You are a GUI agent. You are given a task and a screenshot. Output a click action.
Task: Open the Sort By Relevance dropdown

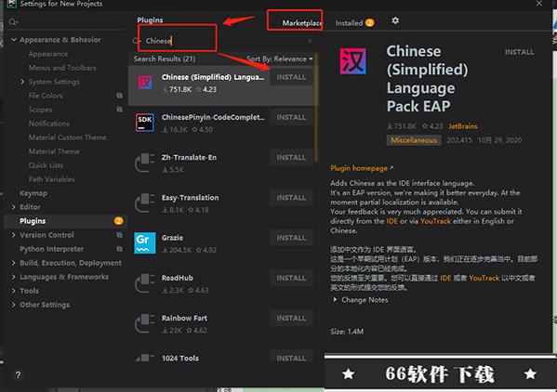pos(280,59)
